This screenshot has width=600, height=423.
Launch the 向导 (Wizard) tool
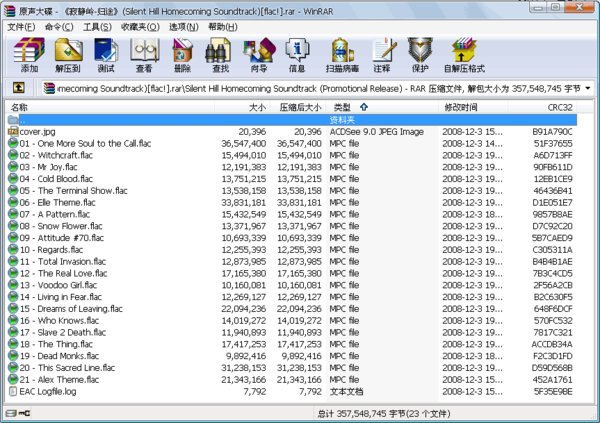pyautogui.click(x=259, y=55)
